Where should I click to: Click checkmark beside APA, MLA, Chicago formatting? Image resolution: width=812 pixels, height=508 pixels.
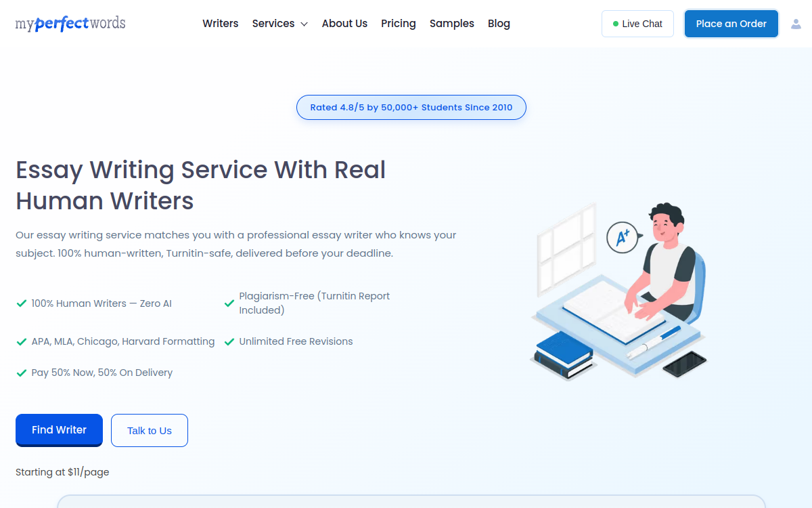pos(21,341)
